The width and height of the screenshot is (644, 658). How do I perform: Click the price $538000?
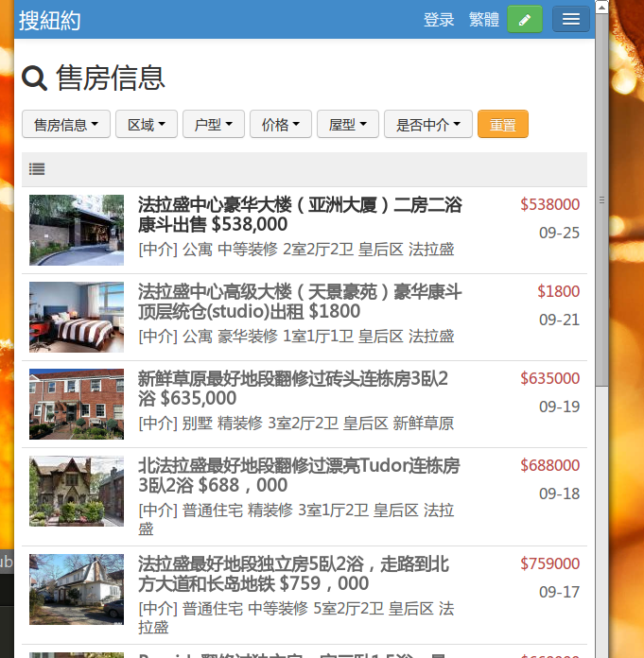550,204
